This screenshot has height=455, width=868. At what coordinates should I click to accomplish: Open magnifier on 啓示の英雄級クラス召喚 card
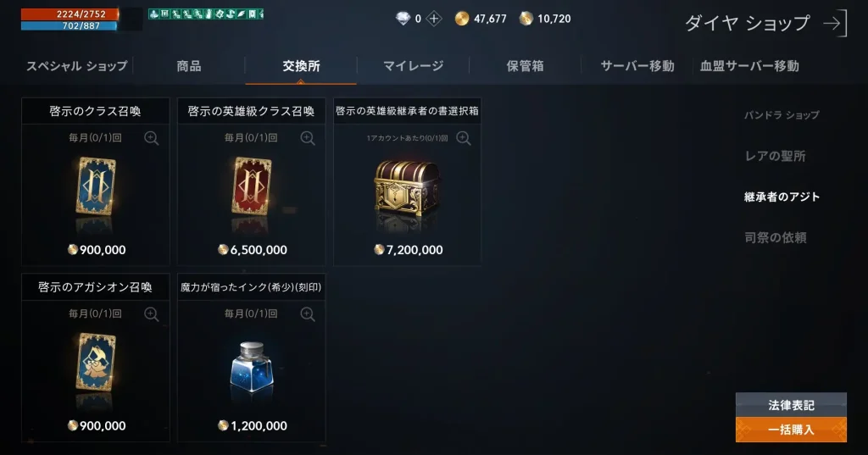pos(308,138)
